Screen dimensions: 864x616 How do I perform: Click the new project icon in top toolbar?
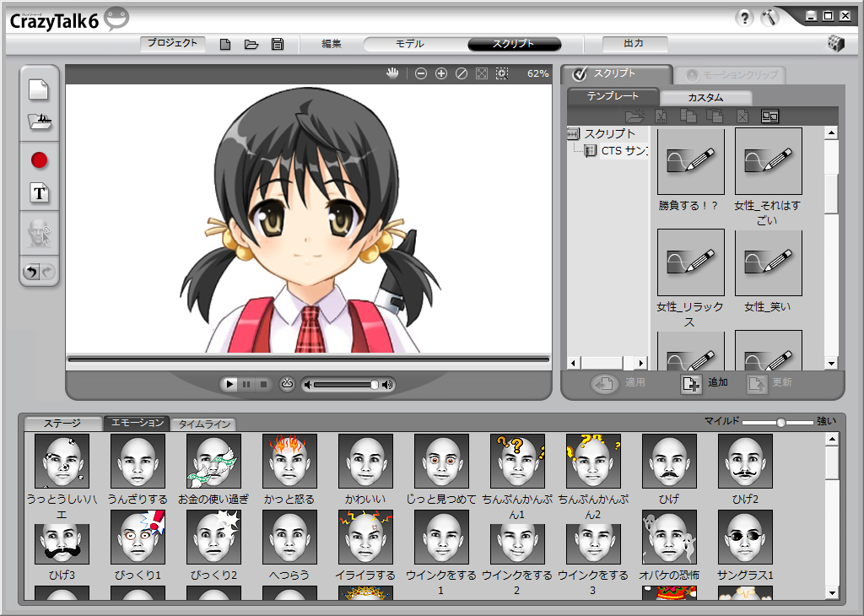click(224, 44)
